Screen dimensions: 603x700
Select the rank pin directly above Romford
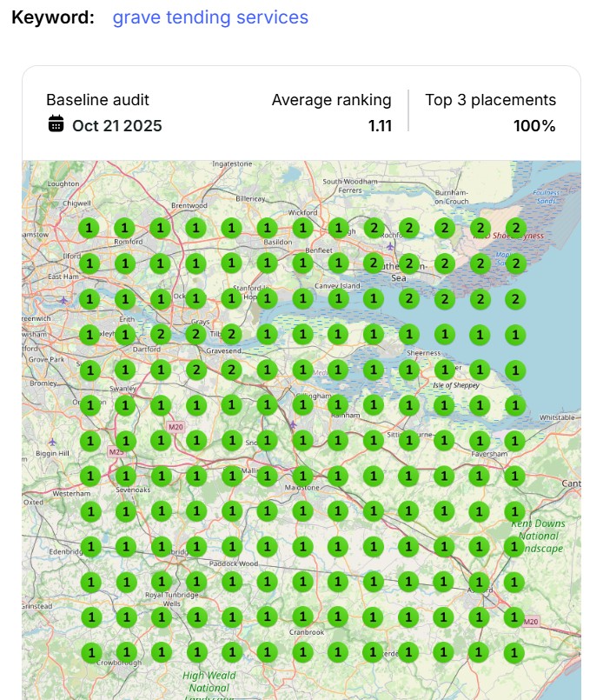click(x=124, y=228)
